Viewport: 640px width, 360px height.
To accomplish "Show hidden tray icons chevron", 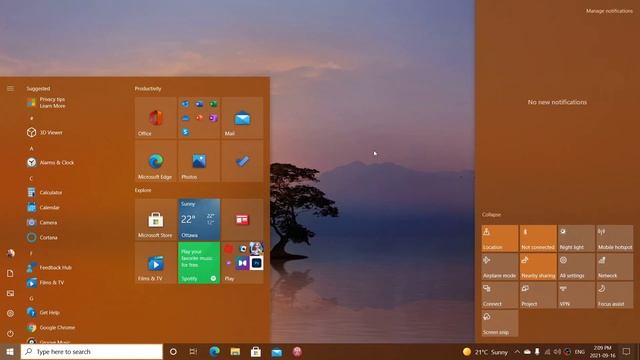I will pyautogui.click(x=517, y=352).
